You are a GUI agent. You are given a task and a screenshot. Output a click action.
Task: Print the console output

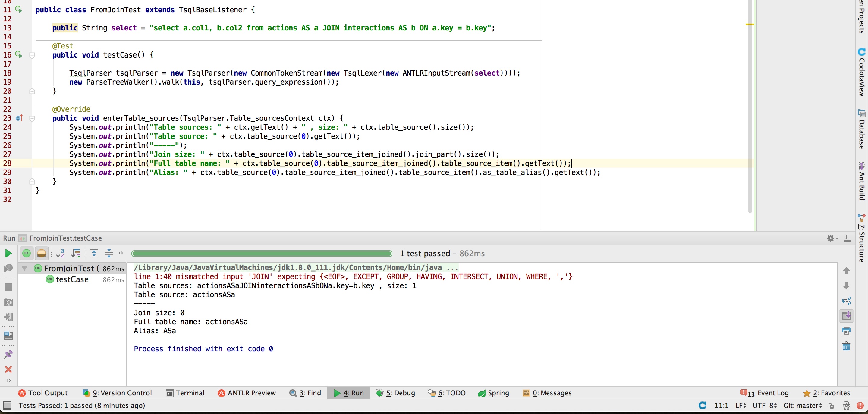tap(846, 331)
